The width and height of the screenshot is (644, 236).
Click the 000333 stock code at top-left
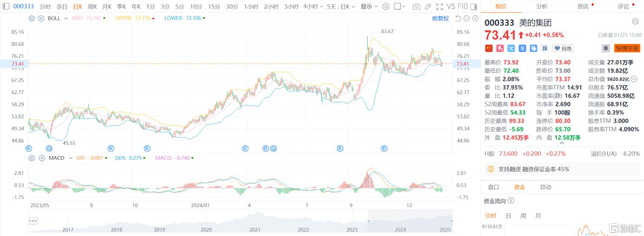pos(23,7)
